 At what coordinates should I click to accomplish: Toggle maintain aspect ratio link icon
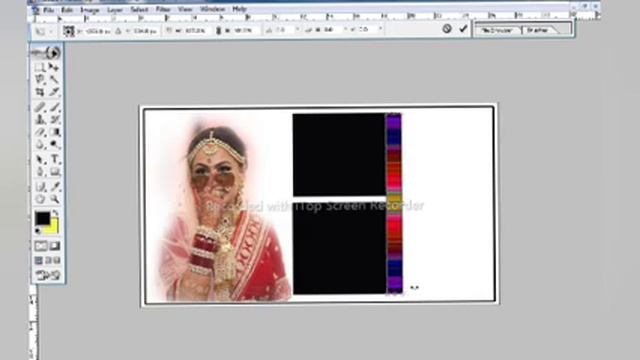pyautogui.click(x=218, y=31)
